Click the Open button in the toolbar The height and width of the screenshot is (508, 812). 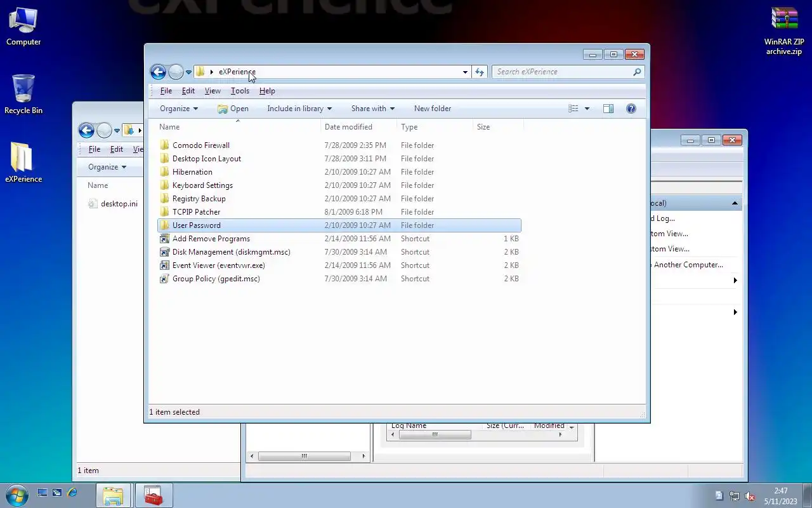233,109
